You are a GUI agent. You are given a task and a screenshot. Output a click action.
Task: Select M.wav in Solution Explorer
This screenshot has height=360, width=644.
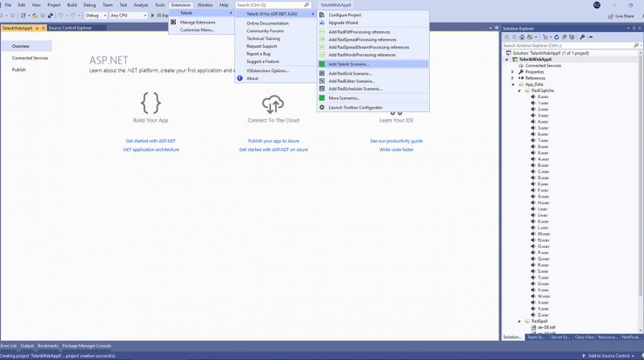(543, 234)
